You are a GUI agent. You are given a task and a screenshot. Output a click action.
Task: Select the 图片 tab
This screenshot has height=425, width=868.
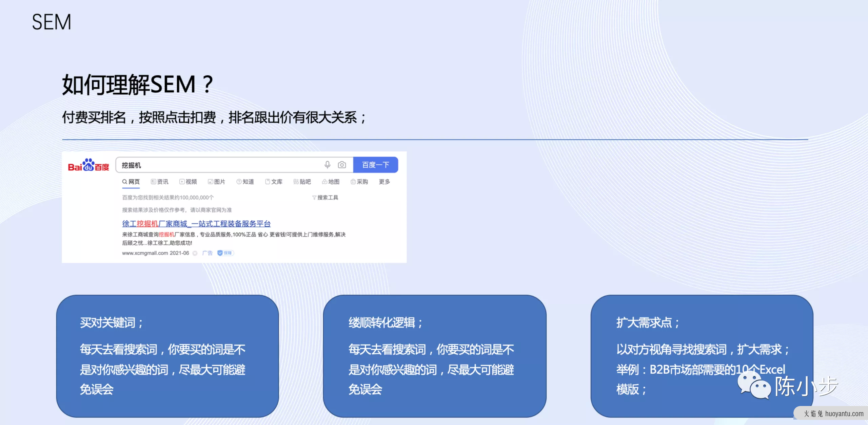[217, 182]
